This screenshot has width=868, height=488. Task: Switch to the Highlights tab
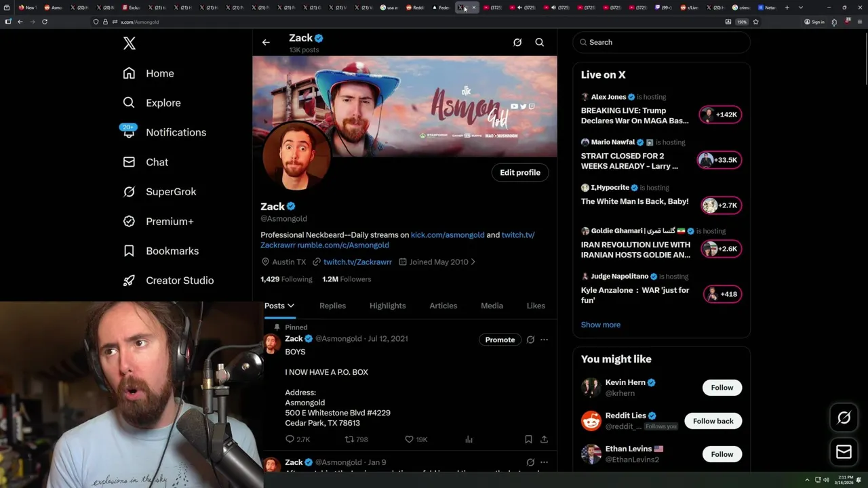[x=388, y=306]
